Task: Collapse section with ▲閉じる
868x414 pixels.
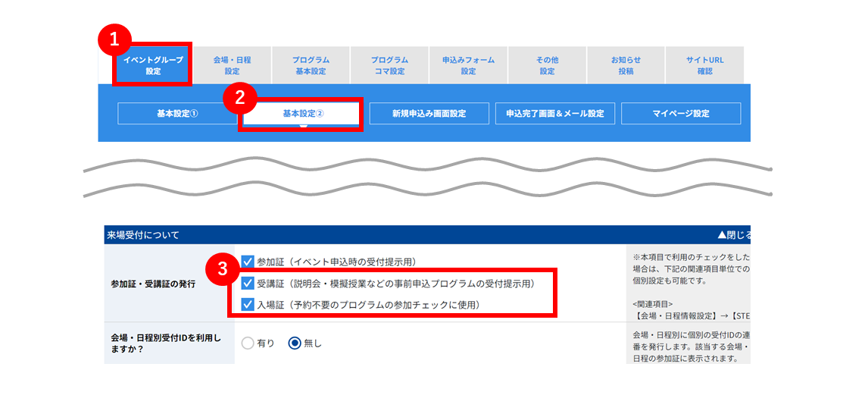Action: [733, 235]
